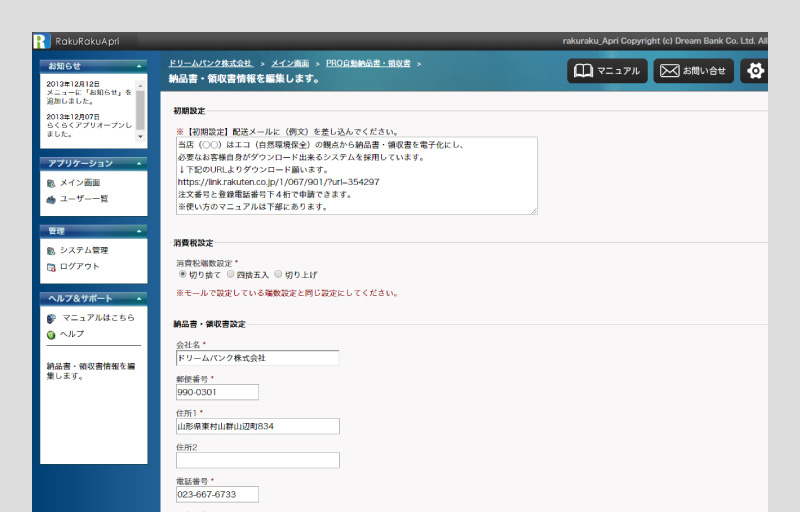Screen dimensions: 800x512
Task: Click the お知らせ list scrollbar down arrow
Action: click(140, 137)
